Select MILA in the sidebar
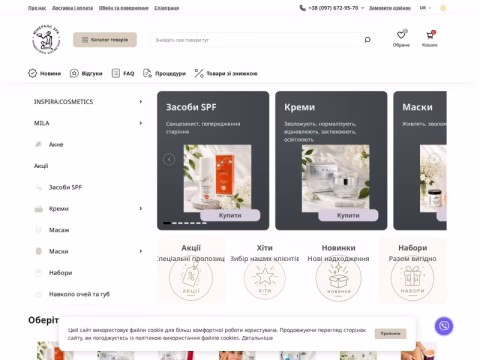The height and width of the screenshot is (360, 480). 42,123
